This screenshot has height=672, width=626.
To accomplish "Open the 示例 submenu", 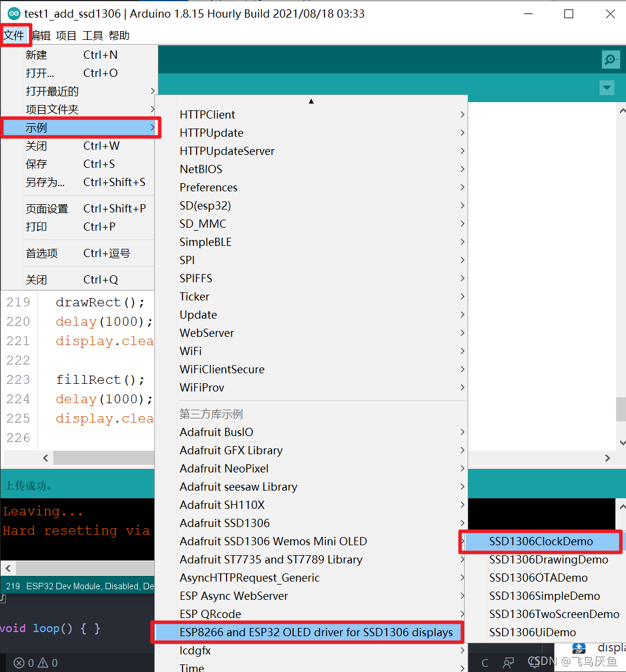I will pyautogui.click(x=79, y=128).
